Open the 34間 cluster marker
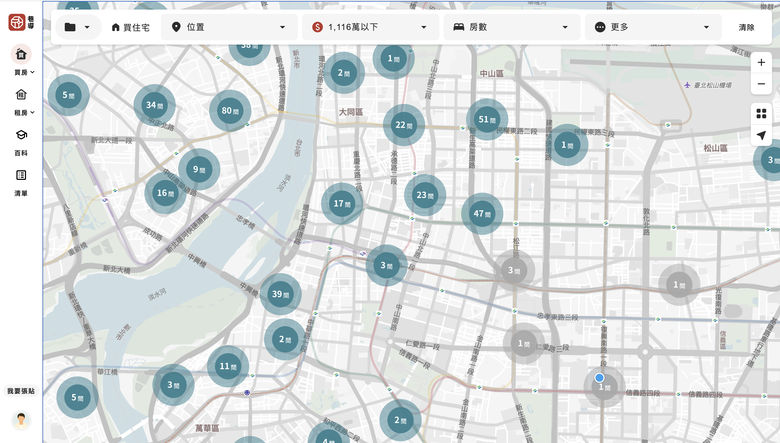780x443 pixels. 154,105
